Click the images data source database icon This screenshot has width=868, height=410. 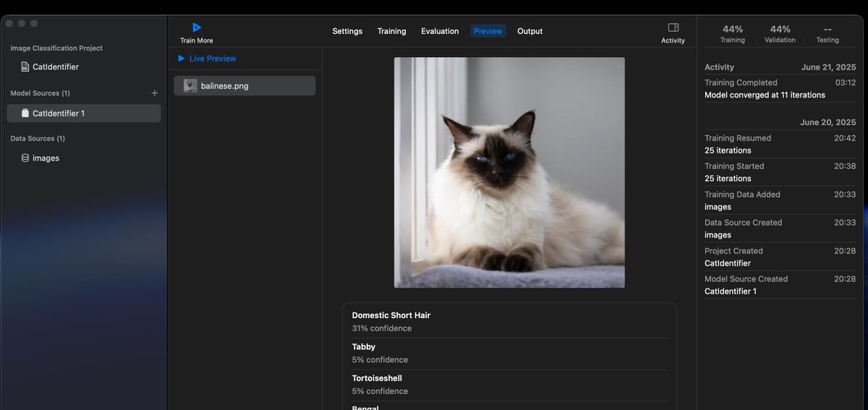tap(25, 158)
